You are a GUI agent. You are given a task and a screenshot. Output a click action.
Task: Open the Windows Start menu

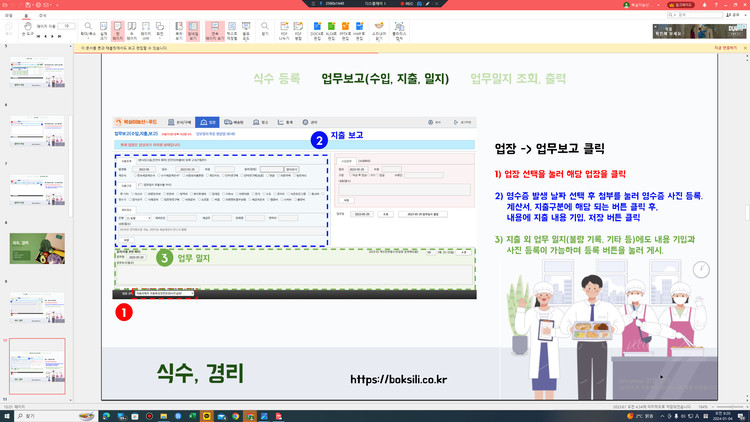pyautogui.click(x=7, y=416)
